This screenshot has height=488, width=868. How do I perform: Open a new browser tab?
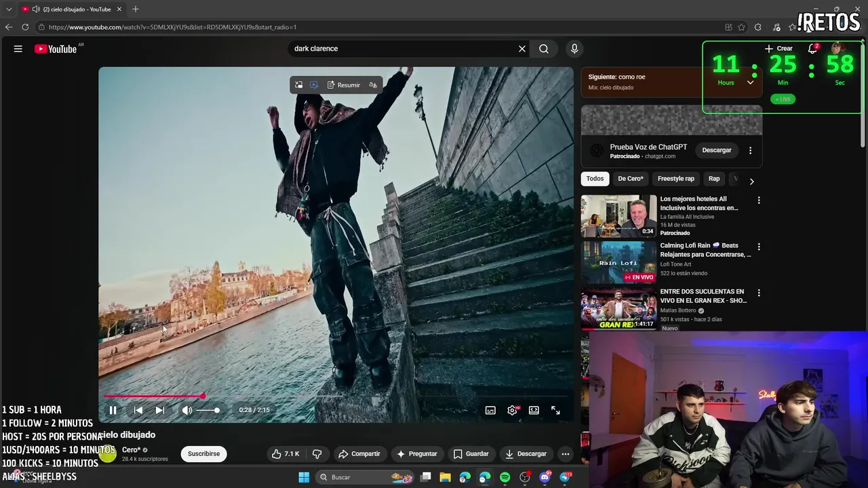[x=136, y=9]
